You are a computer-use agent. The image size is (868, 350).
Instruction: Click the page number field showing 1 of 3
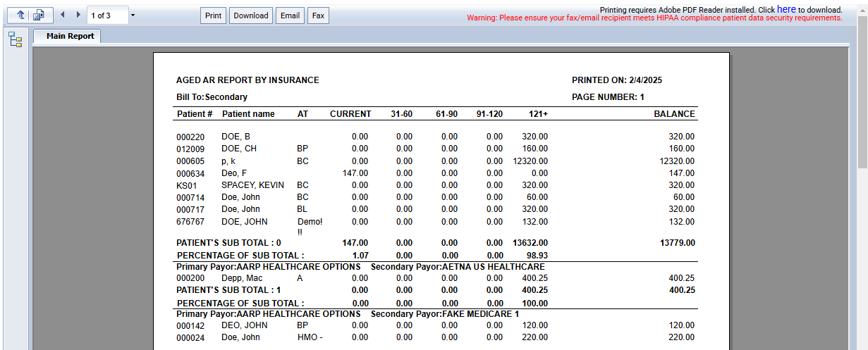click(x=108, y=15)
